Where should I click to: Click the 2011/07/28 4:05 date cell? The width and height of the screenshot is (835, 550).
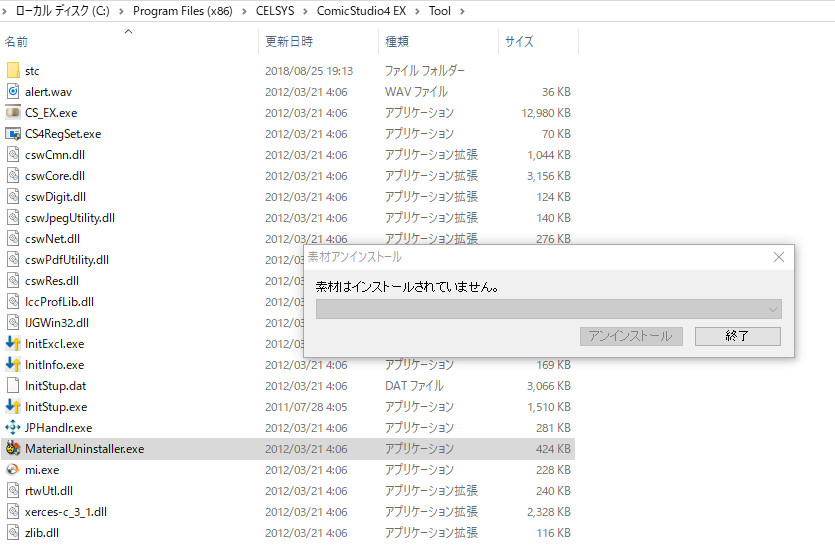306,407
